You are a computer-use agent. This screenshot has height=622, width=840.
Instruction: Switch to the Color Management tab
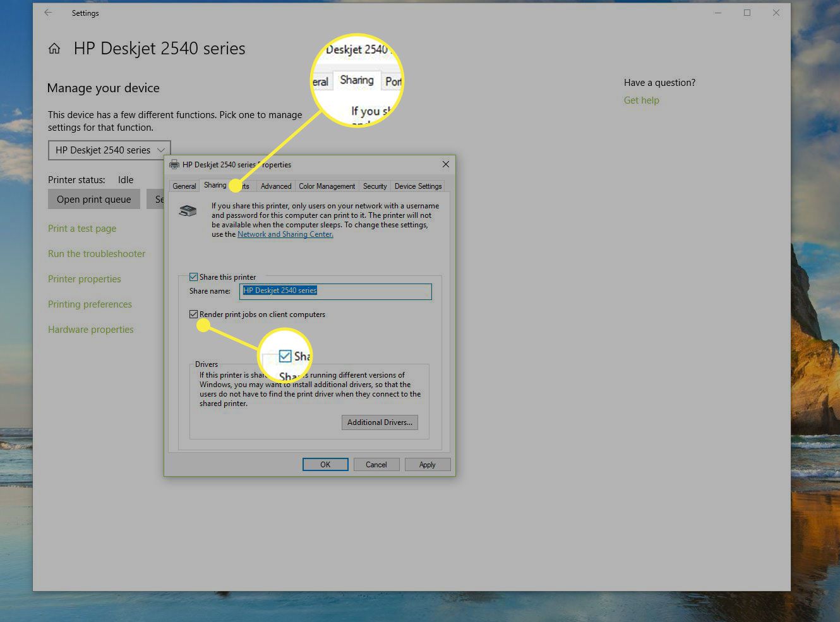[x=327, y=186]
